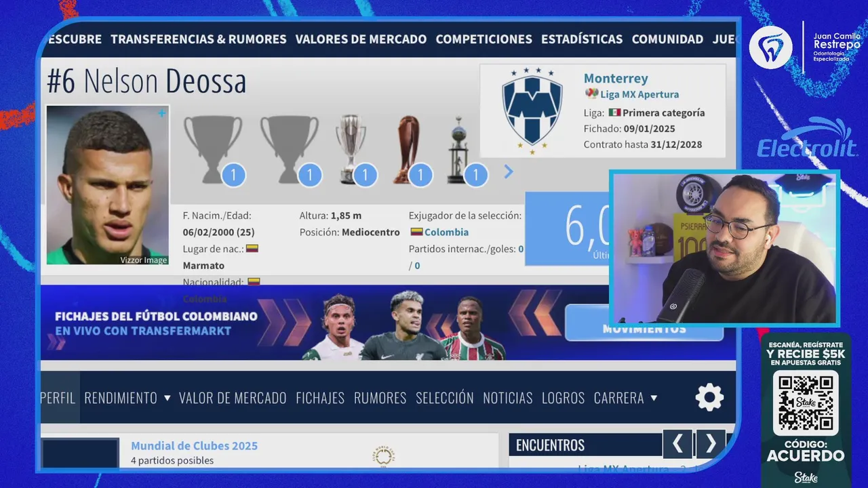Screen dimensions: 868x488
Task: Open the Selección tab
Action: 445,398
